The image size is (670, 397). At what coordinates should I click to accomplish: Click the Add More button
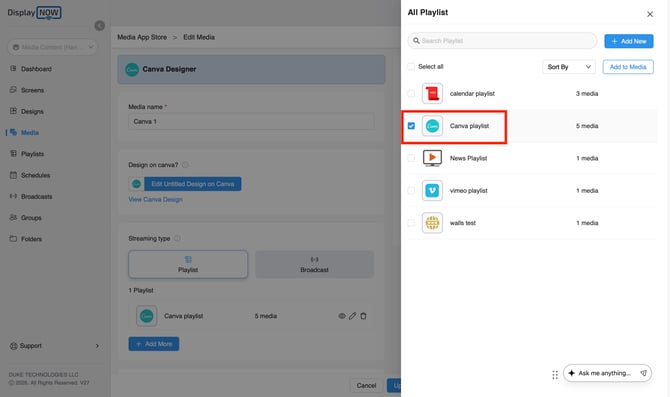tap(154, 344)
